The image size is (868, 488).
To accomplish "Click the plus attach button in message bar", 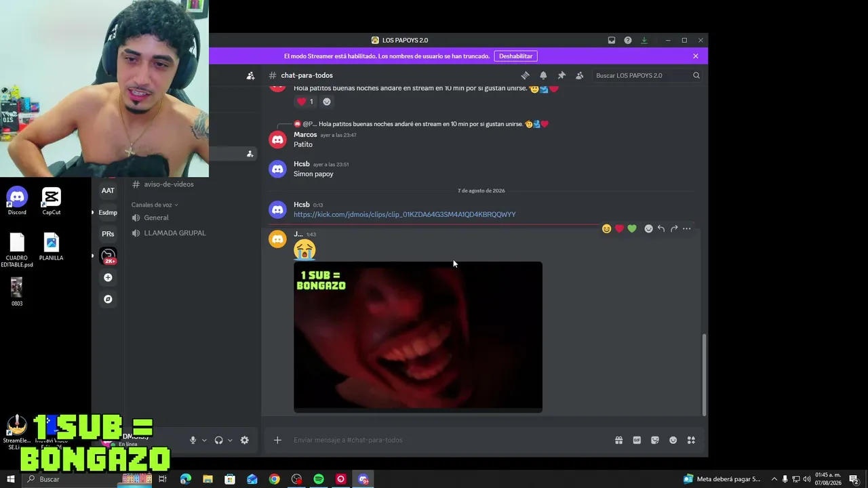I will click(277, 440).
